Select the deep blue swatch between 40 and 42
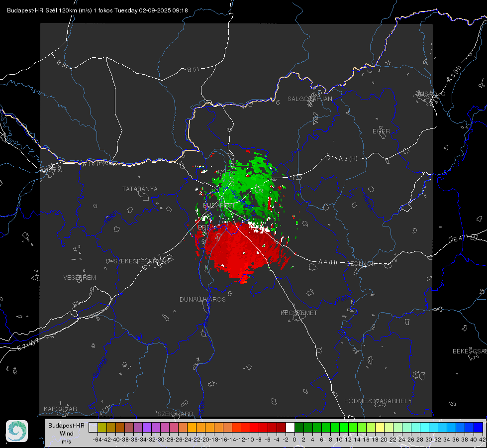 pyautogui.click(x=479, y=427)
